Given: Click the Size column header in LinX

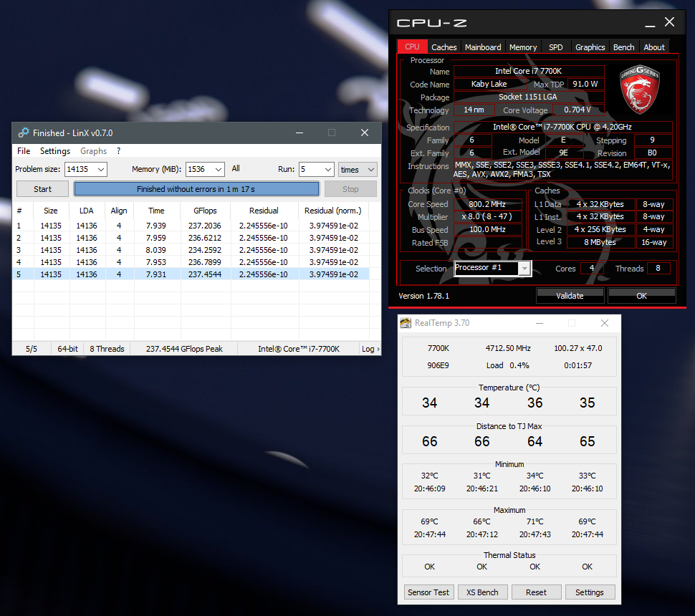Looking at the screenshot, I should point(51,211).
